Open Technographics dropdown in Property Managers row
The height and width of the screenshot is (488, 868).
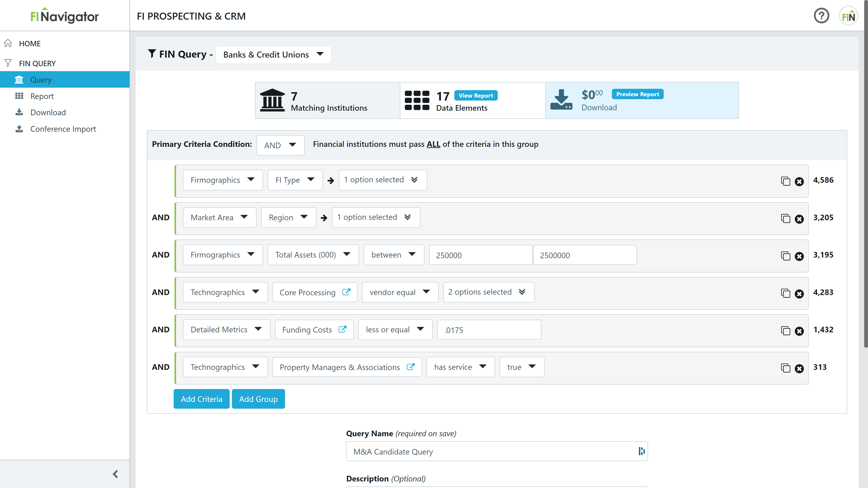[x=225, y=367]
